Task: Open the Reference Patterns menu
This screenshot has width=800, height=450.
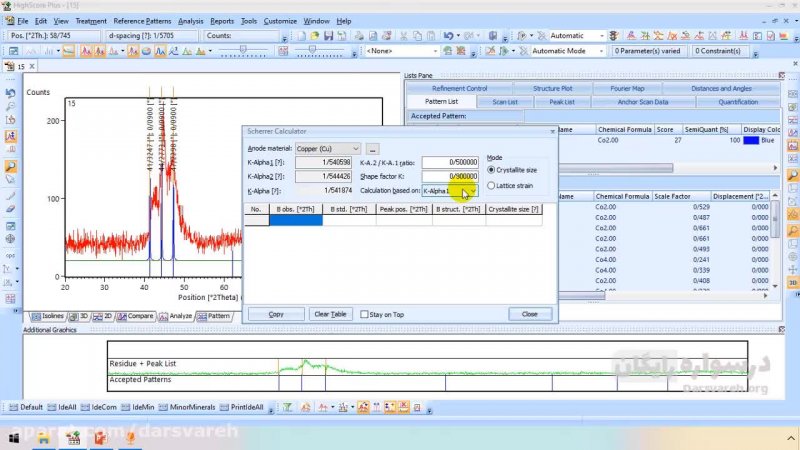Action: click(142, 21)
